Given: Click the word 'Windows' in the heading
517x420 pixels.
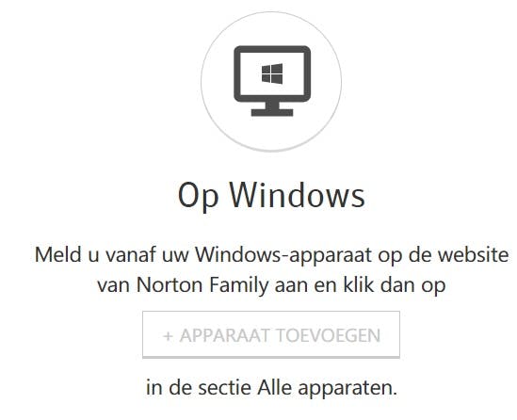Looking at the screenshot, I should click(297, 195).
